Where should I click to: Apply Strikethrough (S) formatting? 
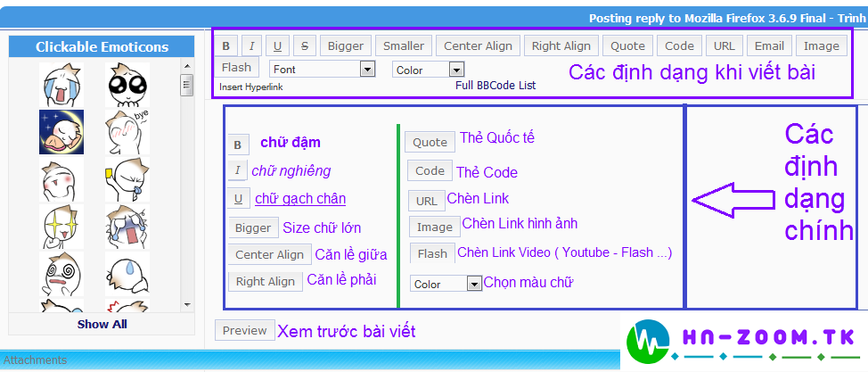click(x=305, y=46)
